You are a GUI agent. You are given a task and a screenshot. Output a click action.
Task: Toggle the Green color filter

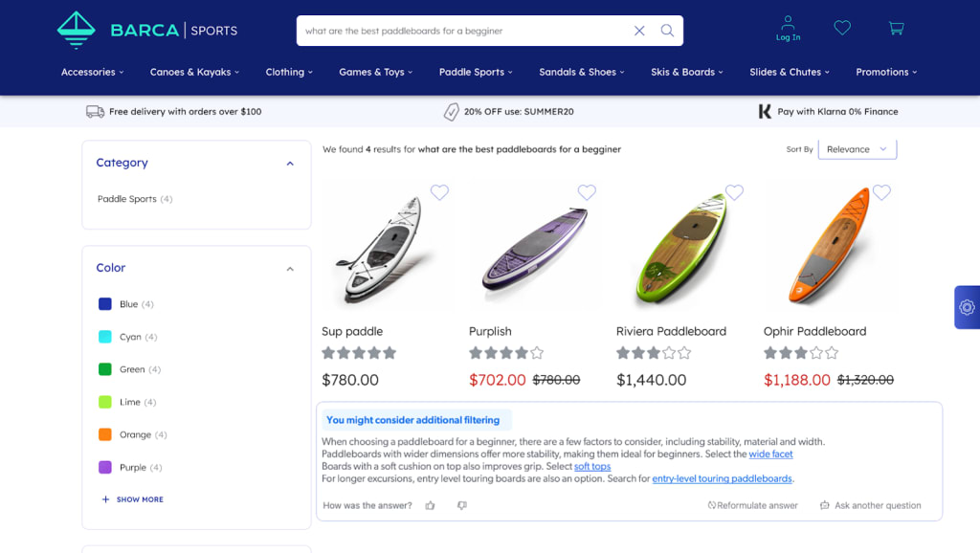click(105, 369)
